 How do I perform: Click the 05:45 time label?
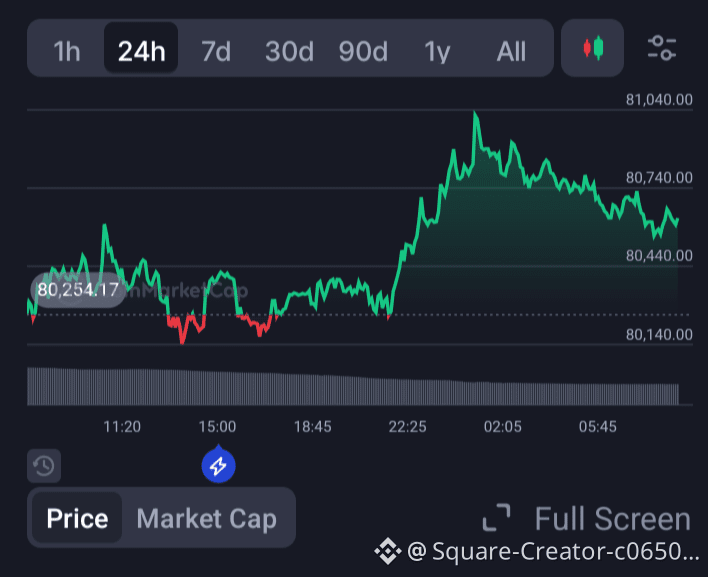pos(598,427)
